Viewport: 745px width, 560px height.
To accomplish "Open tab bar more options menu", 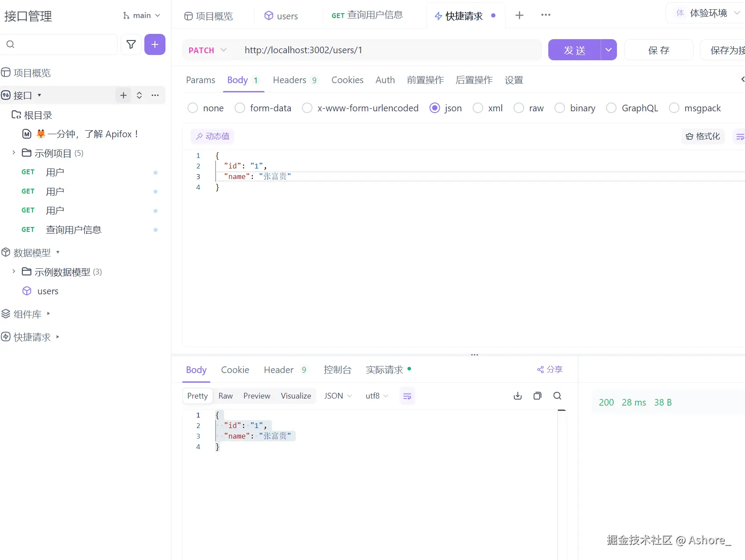I will point(546,15).
